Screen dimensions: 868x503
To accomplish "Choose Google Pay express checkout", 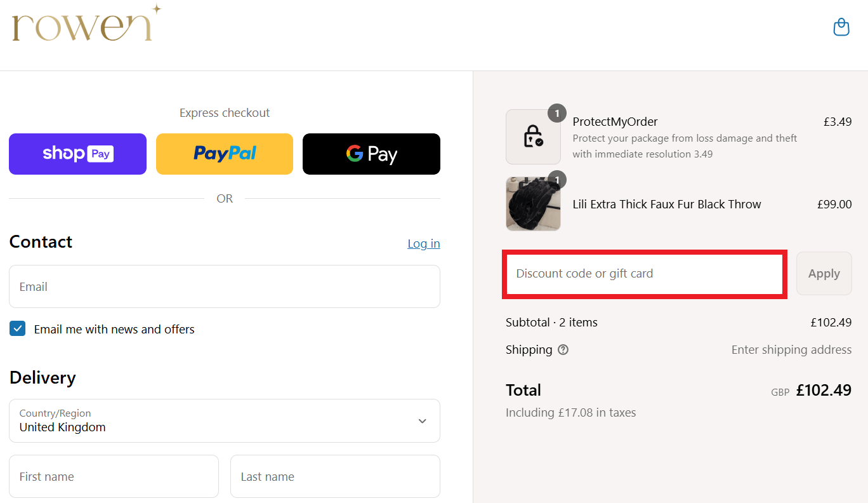I will (x=371, y=154).
